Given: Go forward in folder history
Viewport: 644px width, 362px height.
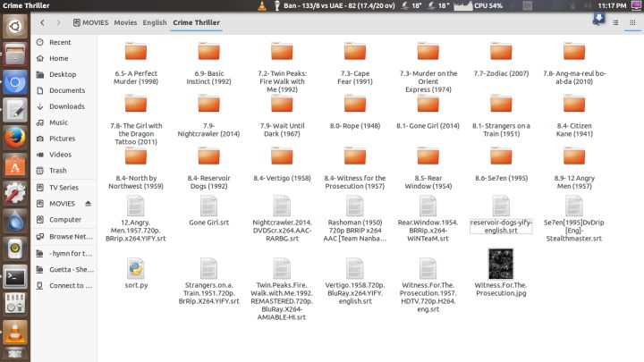Looking at the screenshot, I should (x=59, y=21).
